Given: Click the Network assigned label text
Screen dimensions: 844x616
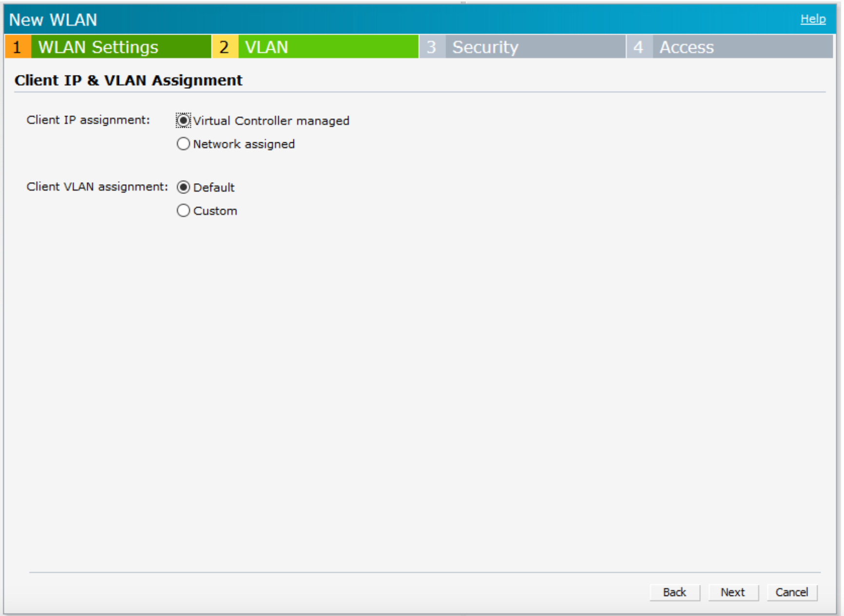Looking at the screenshot, I should pos(244,143).
